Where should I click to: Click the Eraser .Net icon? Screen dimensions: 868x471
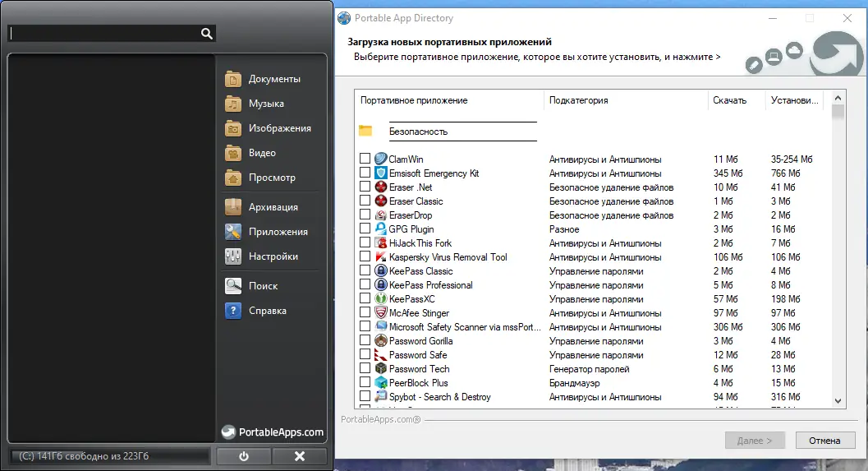point(381,187)
